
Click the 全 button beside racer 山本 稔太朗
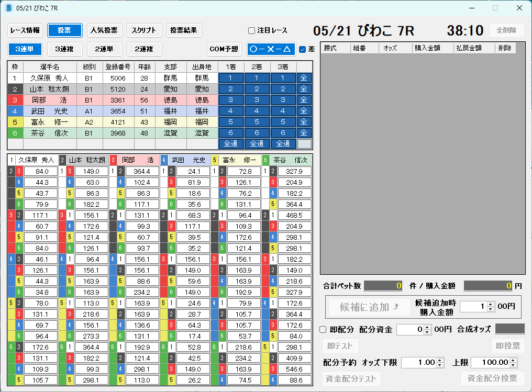pos(304,88)
